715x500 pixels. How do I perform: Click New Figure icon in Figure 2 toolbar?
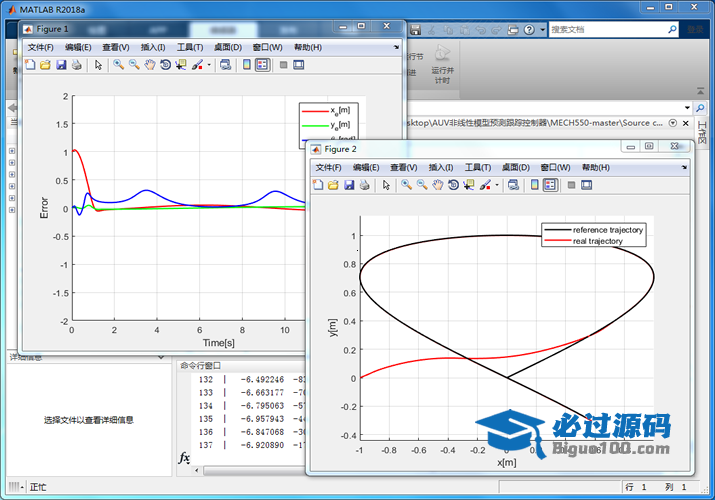coord(318,185)
